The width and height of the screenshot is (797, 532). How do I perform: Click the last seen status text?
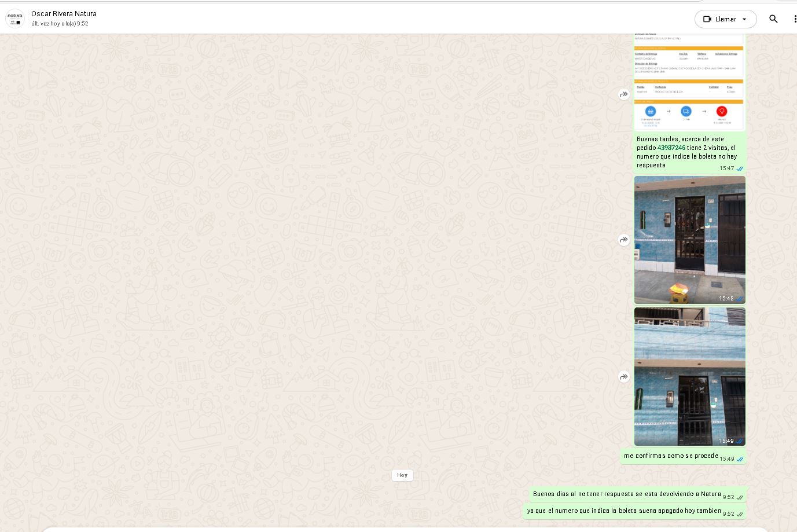(x=60, y=24)
